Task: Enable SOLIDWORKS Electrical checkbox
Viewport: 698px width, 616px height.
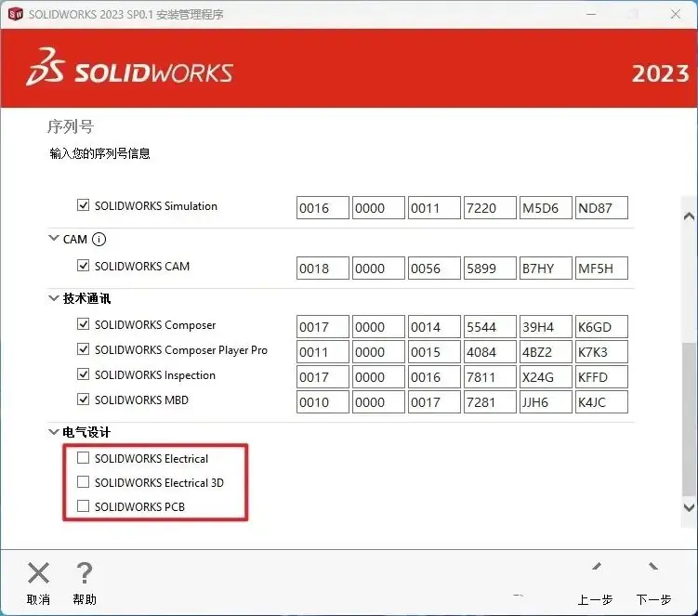Action: point(84,458)
